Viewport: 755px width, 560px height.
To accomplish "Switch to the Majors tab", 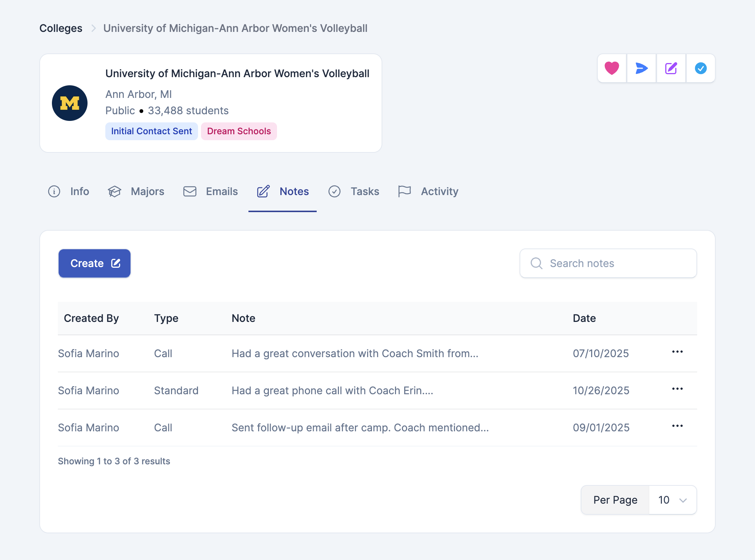I will click(136, 191).
